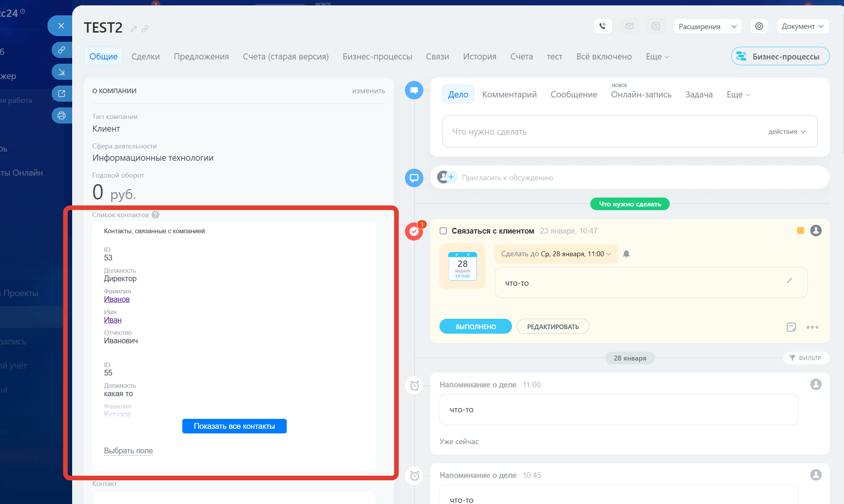Open the Иванов contact link
The height and width of the screenshot is (504, 844).
click(117, 299)
